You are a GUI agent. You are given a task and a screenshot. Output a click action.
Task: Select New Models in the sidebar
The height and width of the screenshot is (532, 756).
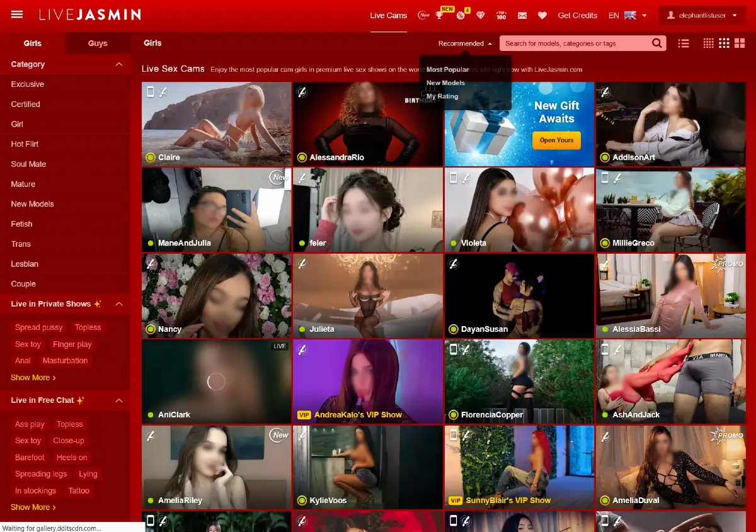32,204
